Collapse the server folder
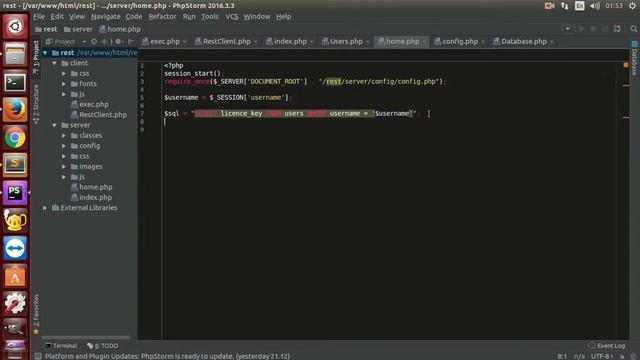Image resolution: width=640 pixels, height=360 pixels. click(54, 125)
